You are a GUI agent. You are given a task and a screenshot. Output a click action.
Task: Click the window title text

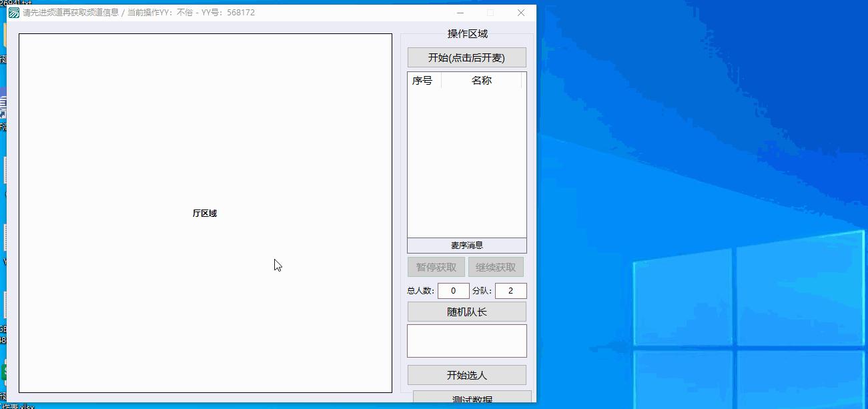click(139, 13)
